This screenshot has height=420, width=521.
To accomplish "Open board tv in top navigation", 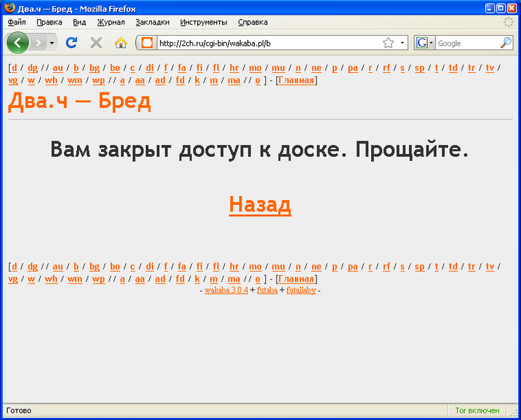I will 489,68.
